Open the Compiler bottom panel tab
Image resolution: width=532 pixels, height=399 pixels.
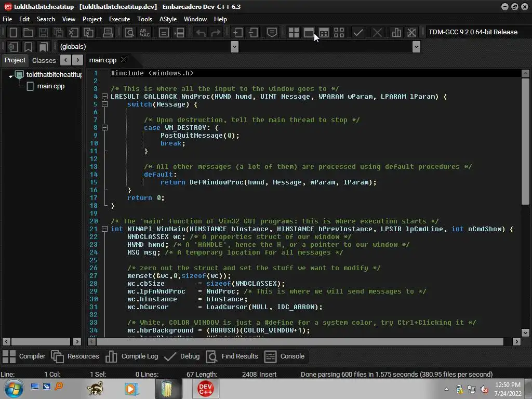[24, 356]
